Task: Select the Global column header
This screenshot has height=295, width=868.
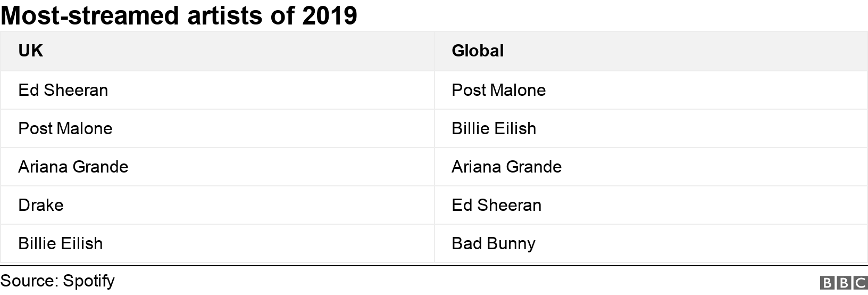Action: (477, 51)
